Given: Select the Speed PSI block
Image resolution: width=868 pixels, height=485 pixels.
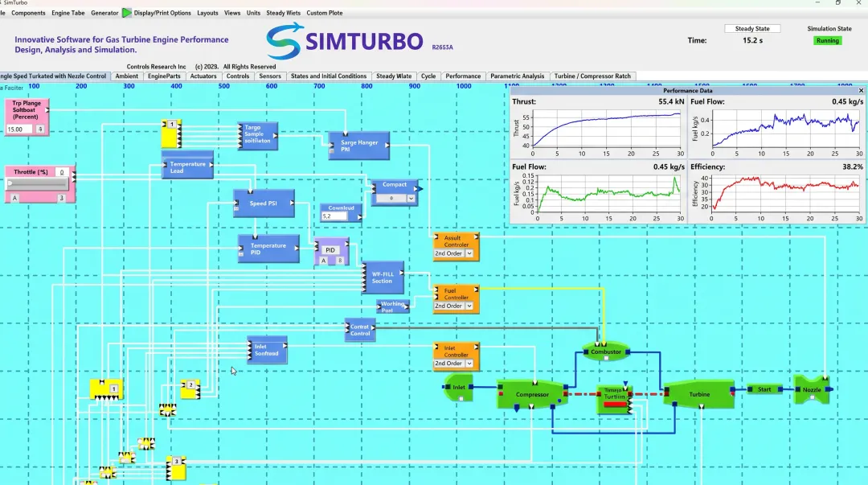Looking at the screenshot, I should coord(264,203).
